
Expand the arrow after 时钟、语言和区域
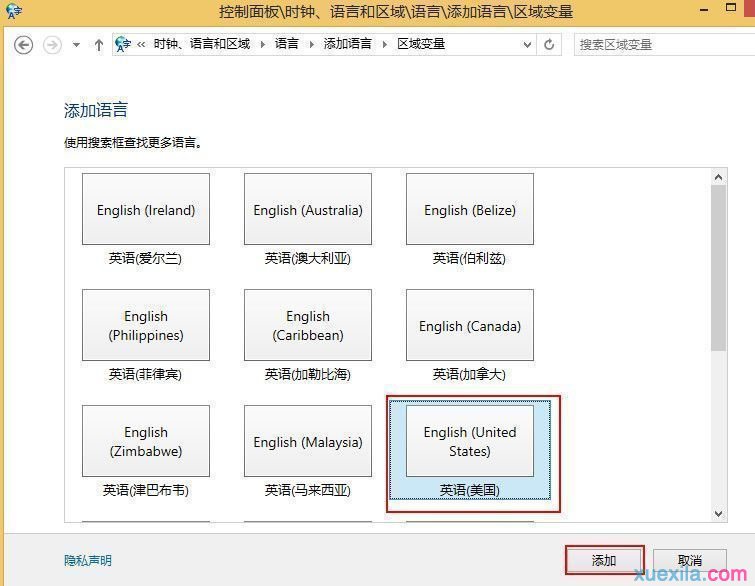click(x=263, y=44)
